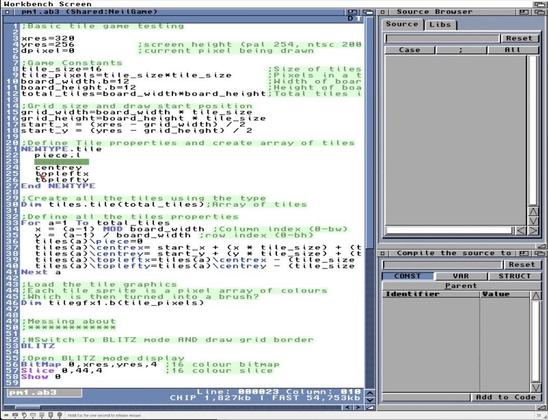This screenshot has width=548, height=420.
Task: Click the Workbench screen depth gadget
Action: pos(540,4)
